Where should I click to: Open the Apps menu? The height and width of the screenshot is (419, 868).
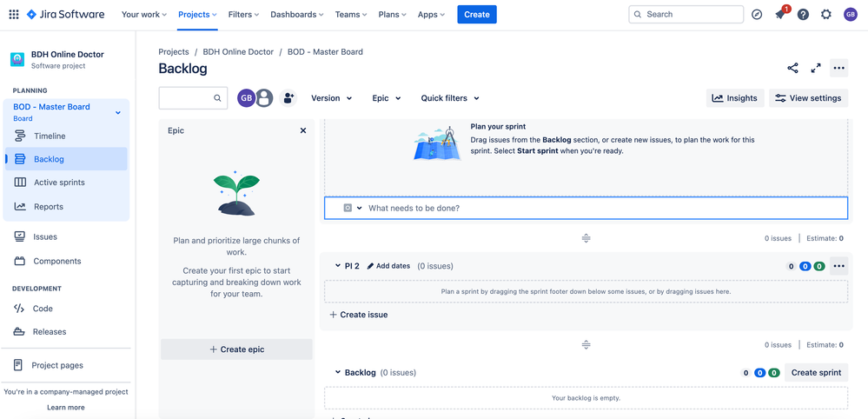431,15
